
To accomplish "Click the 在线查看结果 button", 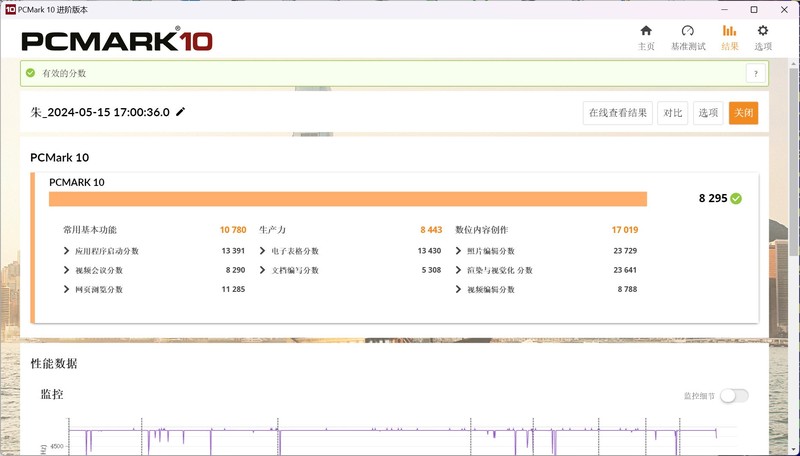I will click(x=617, y=113).
